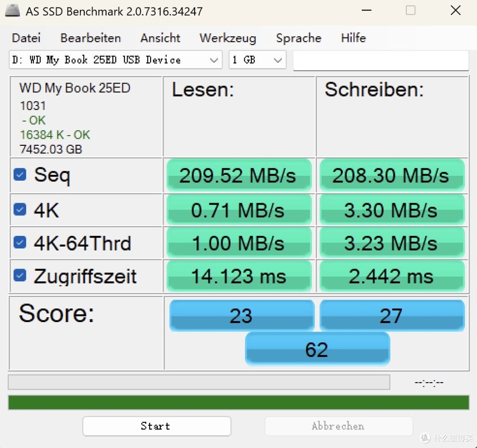Click the 4K-64Thrd write result 3.23 MB/s
The image size is (477, 448).
coord(392,243)
